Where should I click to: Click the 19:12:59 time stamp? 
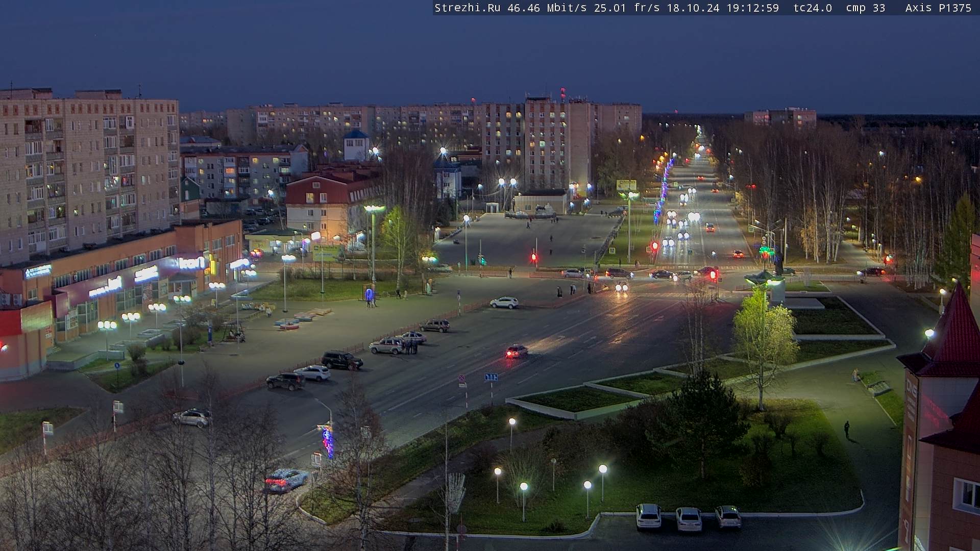pyautogui.click(x=753, y=8)
